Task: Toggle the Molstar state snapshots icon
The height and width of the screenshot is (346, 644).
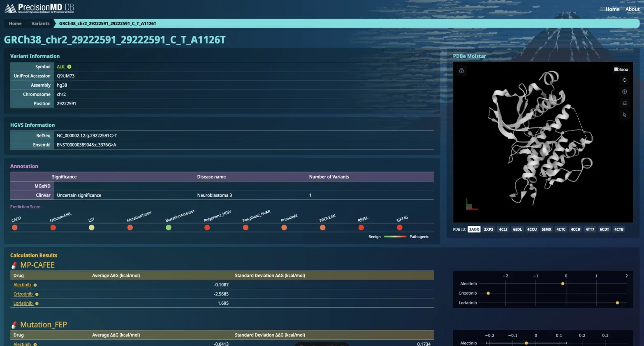Action: pyautogui.click(x=461, y=70)
